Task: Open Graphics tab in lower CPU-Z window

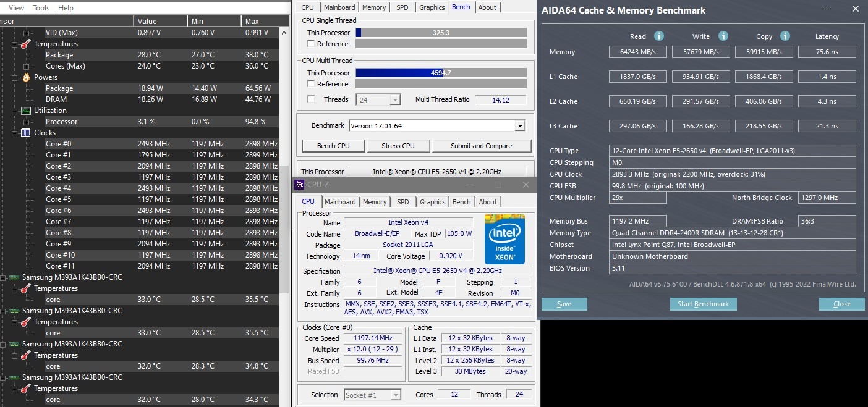Action: [x=433, y=202]
